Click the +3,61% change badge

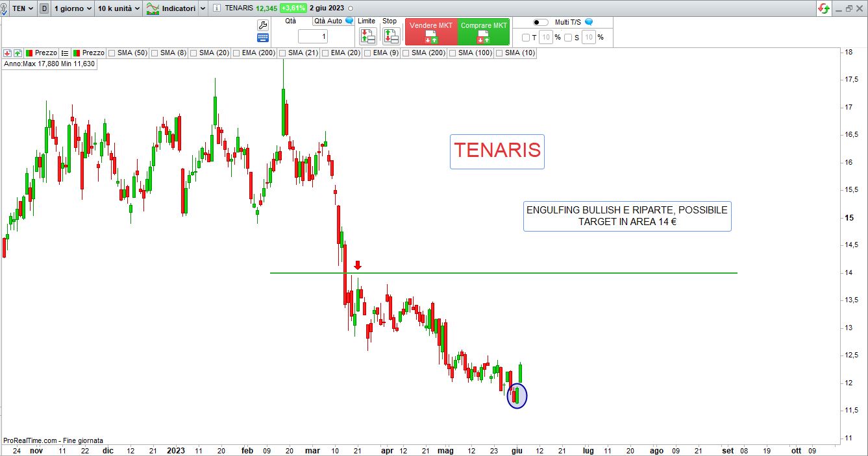click(x=293, y=8)
